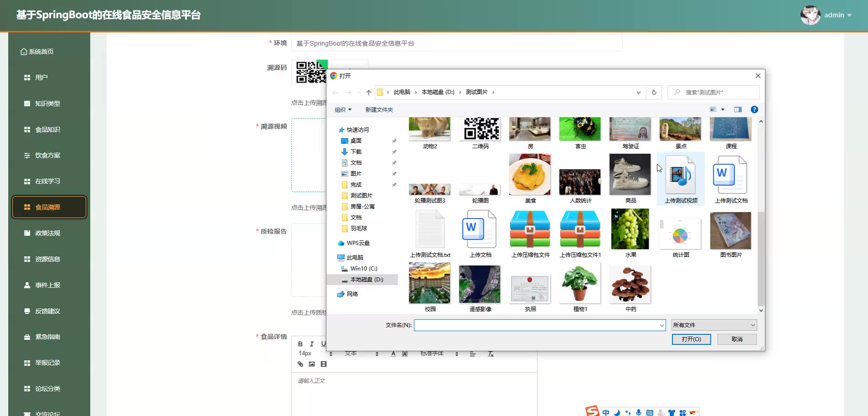
Task: Toggle italic formatting in editor
Action: (312, 344)
